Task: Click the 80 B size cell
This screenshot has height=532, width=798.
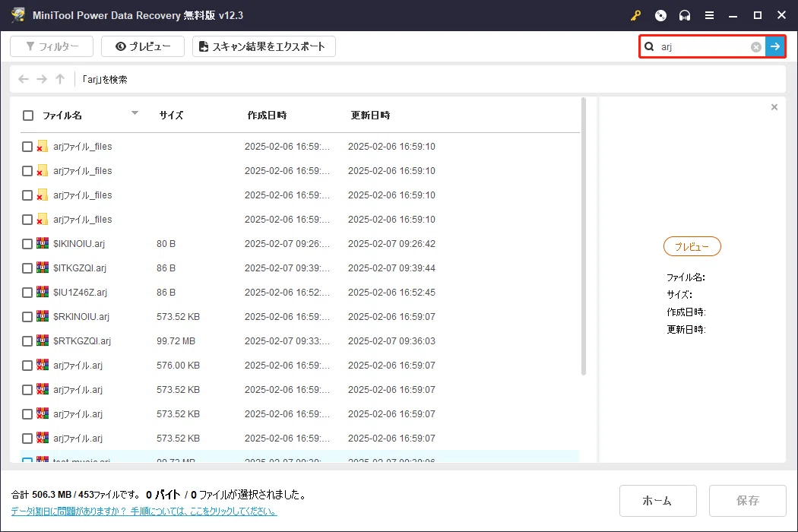Action: pyautogui.click(x=166, y=244)
